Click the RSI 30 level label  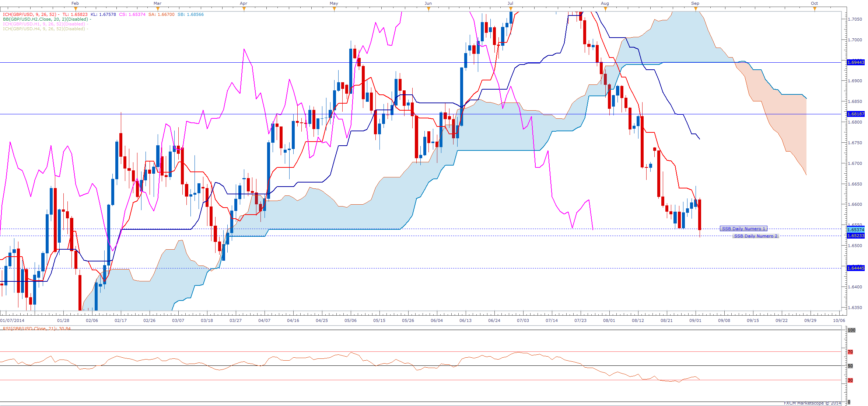coord(850,380)
